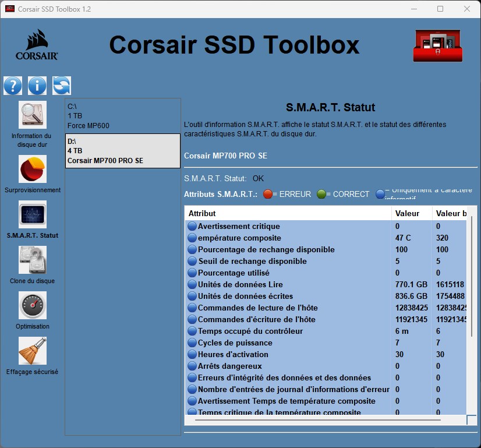Viewport: 481px width, 448px height.
Task: Select Nombre d'entrées de journal d'informations row
Action: tap(293, 389)
